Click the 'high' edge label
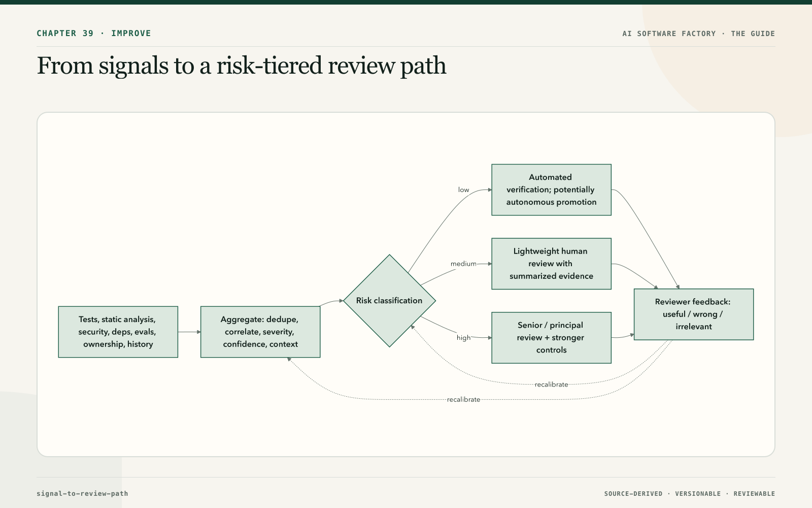Screen dimensions: 812x508 coord(463,338)
